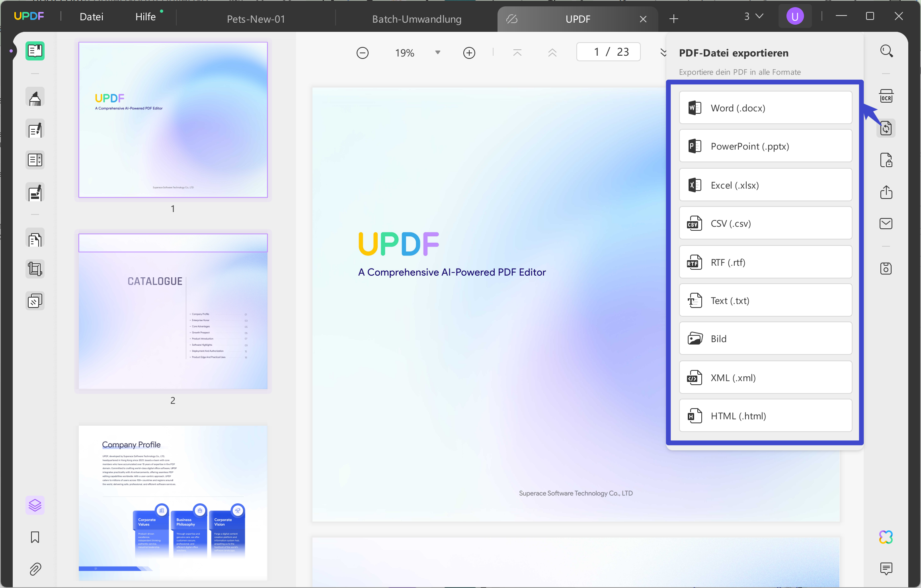Open the UPDF AI assistant icon

(x=886, y=537)
